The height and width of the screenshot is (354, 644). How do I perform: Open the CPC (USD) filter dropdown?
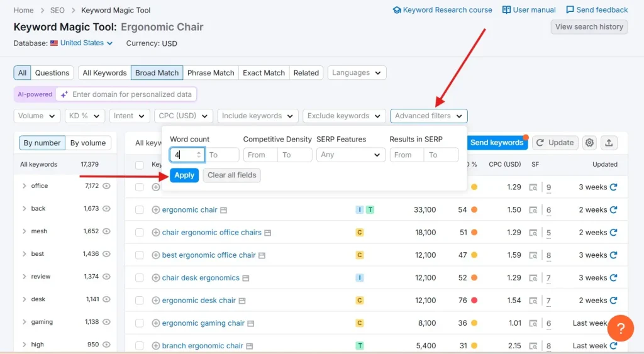click(183, 116)
